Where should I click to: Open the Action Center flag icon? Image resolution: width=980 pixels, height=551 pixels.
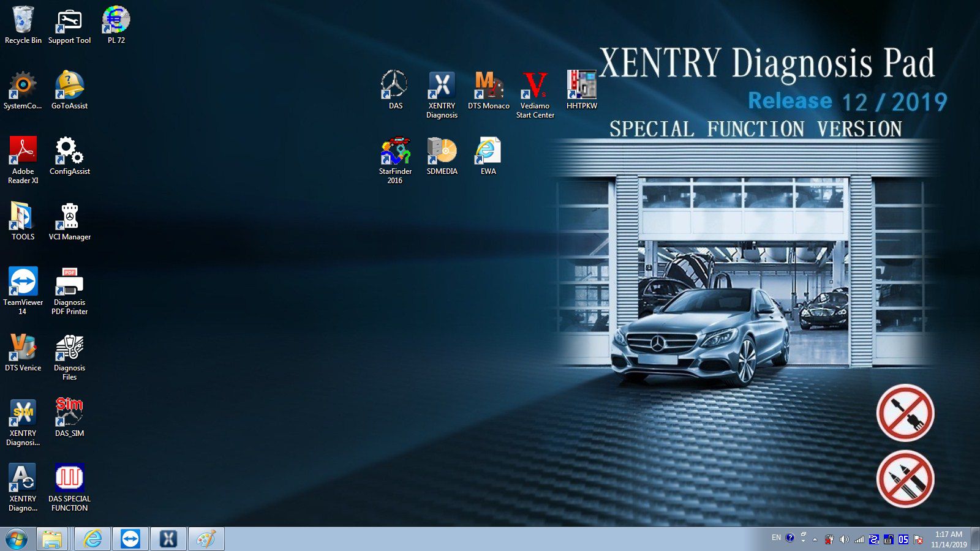[918, 539]
